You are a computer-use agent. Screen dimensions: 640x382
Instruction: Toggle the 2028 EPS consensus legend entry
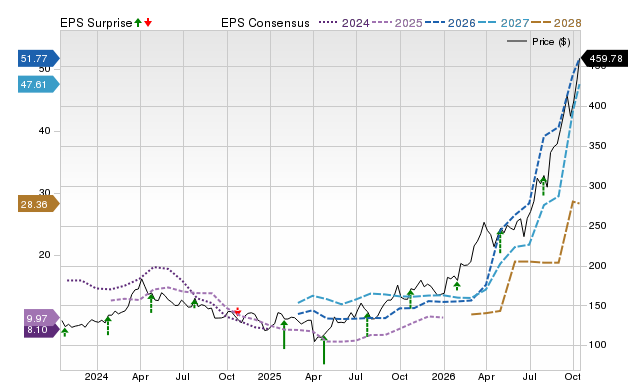click(556, 23)
